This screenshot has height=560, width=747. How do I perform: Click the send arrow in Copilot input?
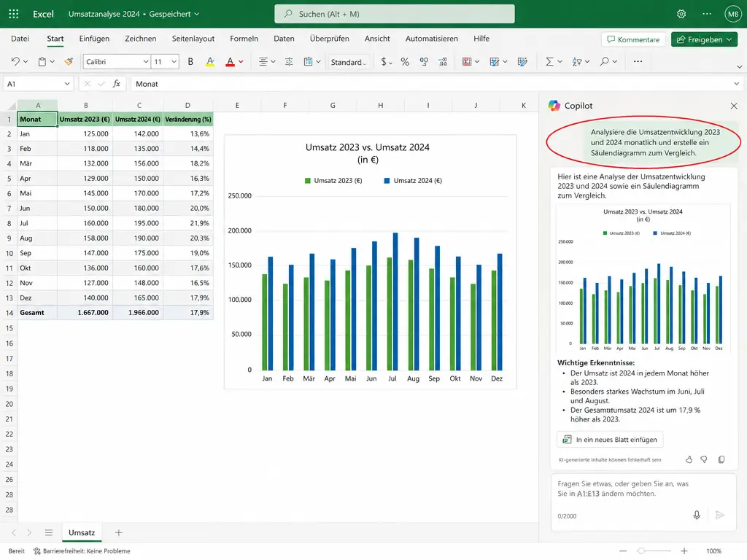(720, 516)
